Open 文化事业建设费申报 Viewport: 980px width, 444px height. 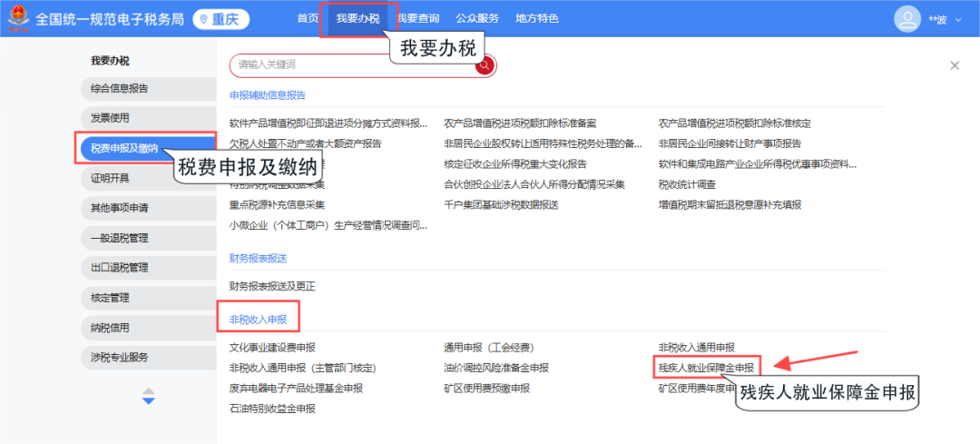tap(272, 347)
